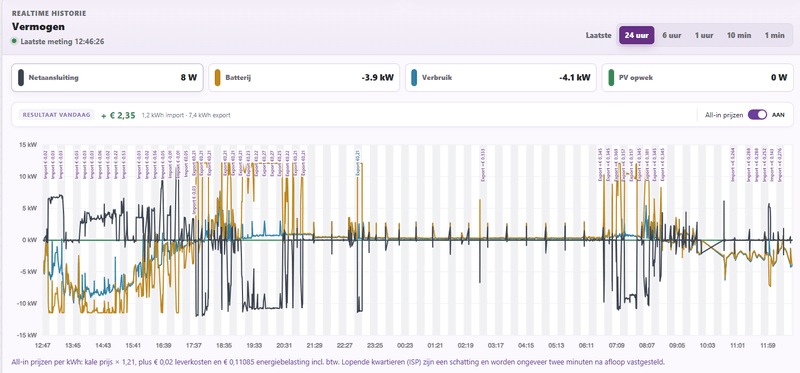Click the orange Batterij color swatch
Viewport: 800px width, 373px height.
[x=218, y=78]
